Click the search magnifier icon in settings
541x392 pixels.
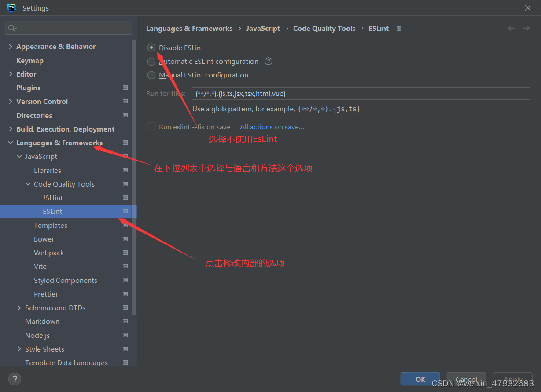tap(12, 28)
